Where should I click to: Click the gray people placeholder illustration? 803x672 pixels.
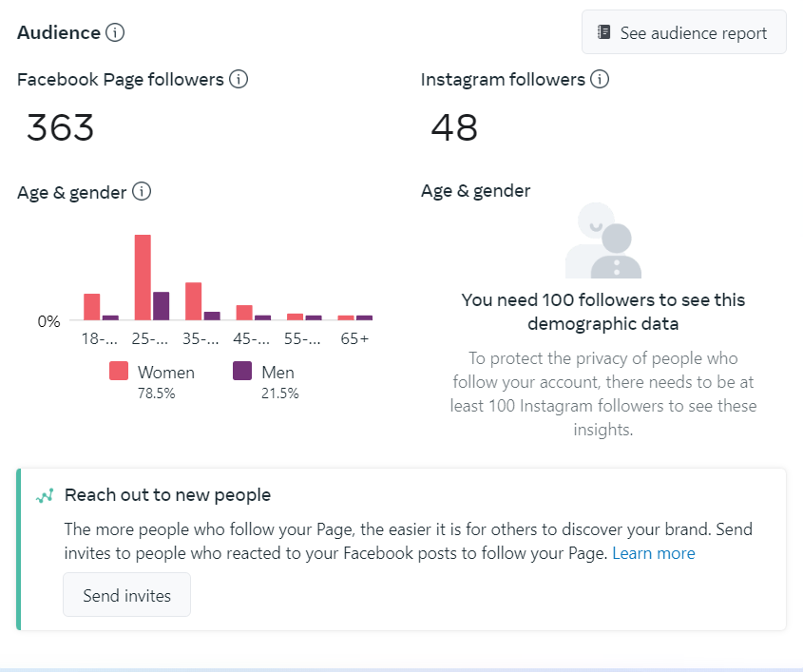602,240
